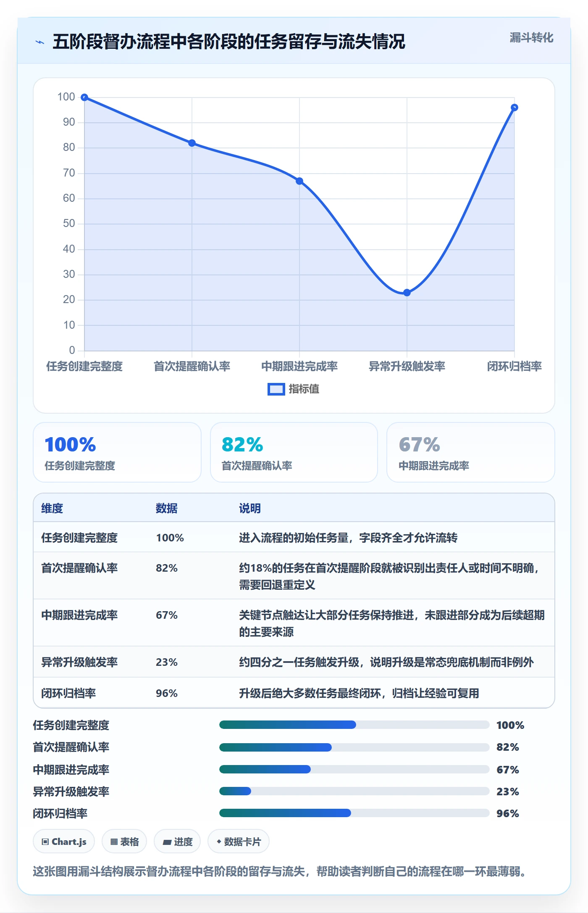The image size is (588, 913).
Task: Toggle the 指标值 legend swatch
Action: (276, 389)
